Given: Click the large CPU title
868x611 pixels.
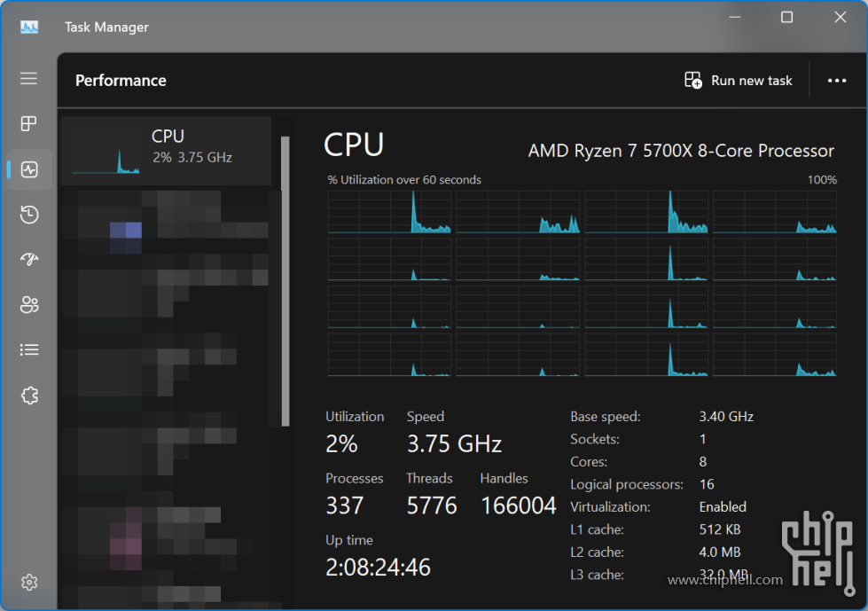Looking at the screenshot, I should [x=354, y=145].
